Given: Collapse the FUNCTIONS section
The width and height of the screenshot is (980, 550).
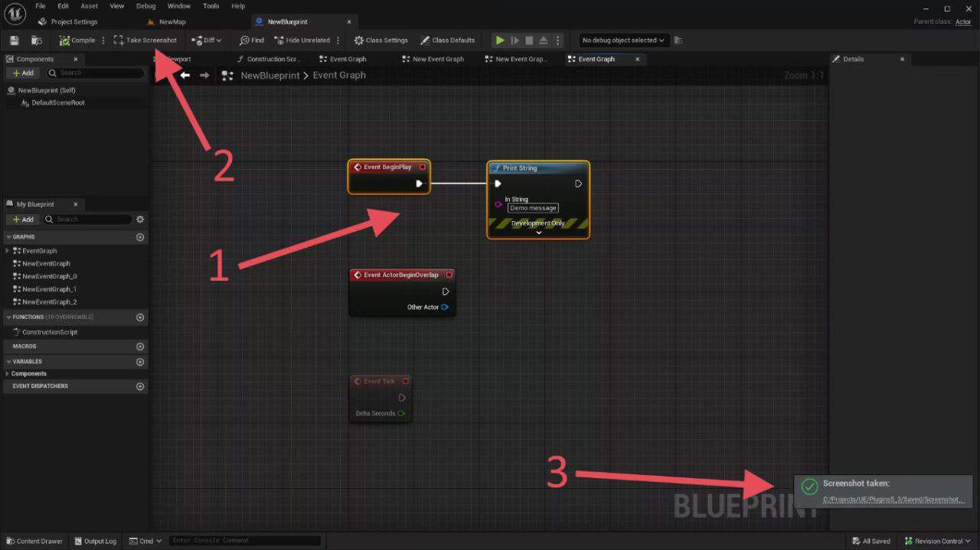Looking at the screenshot, I should tap(8, 317).
